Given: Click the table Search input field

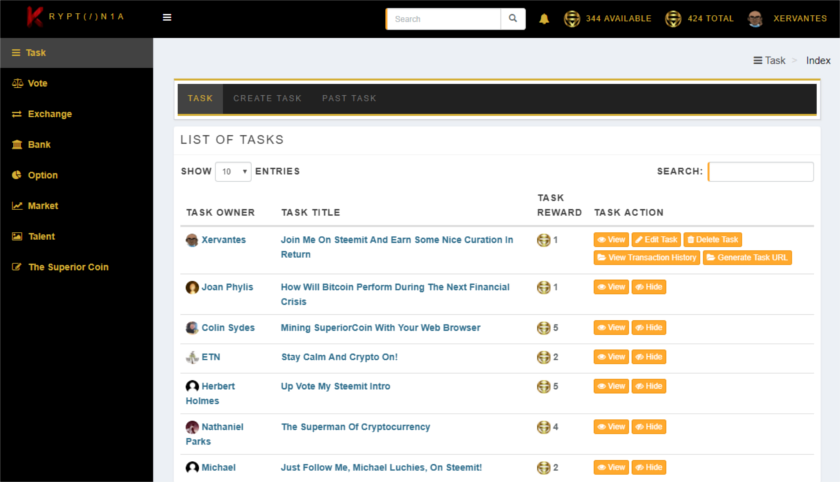Looking at the screenshot, I should 761,171.
